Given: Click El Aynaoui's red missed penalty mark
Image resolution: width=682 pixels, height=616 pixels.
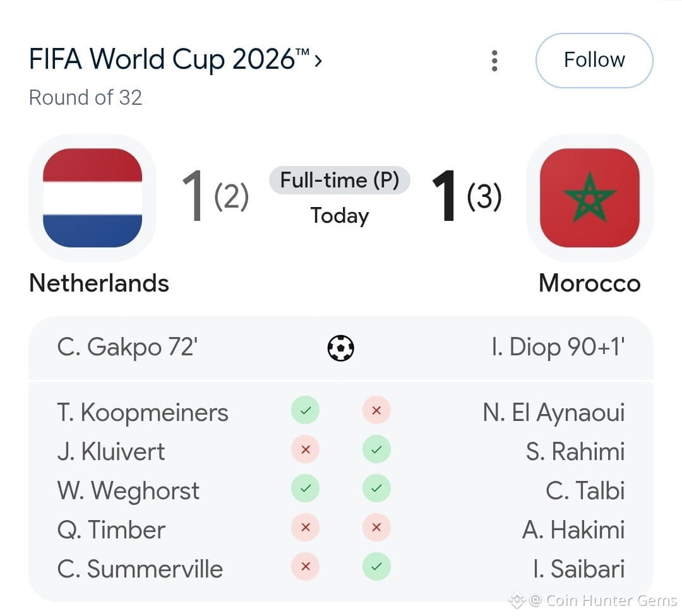Looking at the screenshot, I should (376, 410).
